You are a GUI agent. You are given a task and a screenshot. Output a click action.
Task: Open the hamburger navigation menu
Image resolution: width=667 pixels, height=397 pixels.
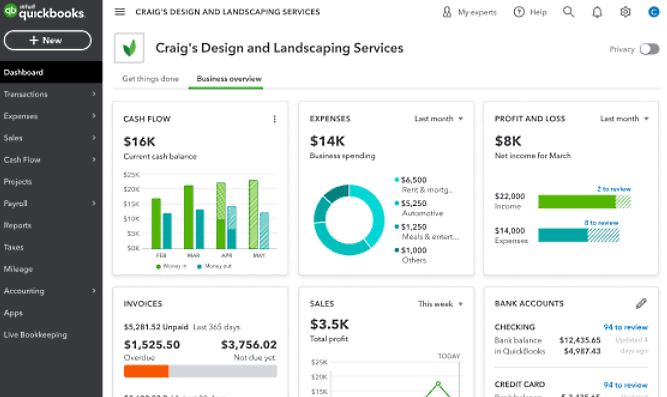120,12
